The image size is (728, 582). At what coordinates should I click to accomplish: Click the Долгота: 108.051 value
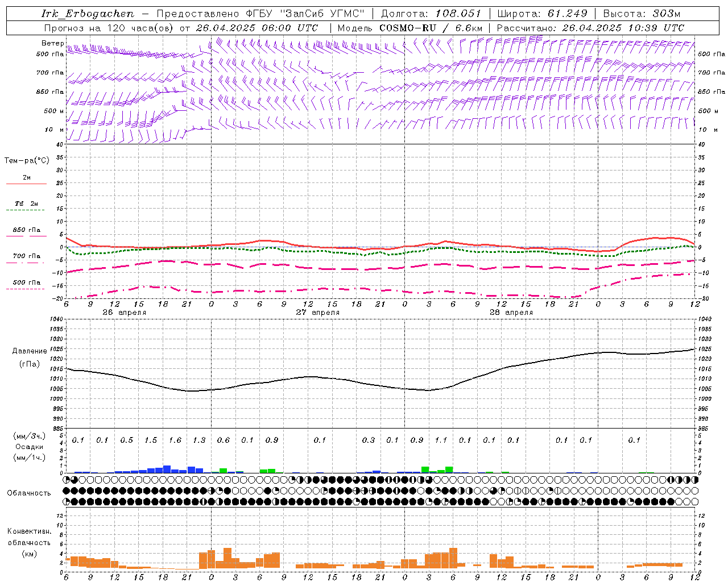point(431,14)
